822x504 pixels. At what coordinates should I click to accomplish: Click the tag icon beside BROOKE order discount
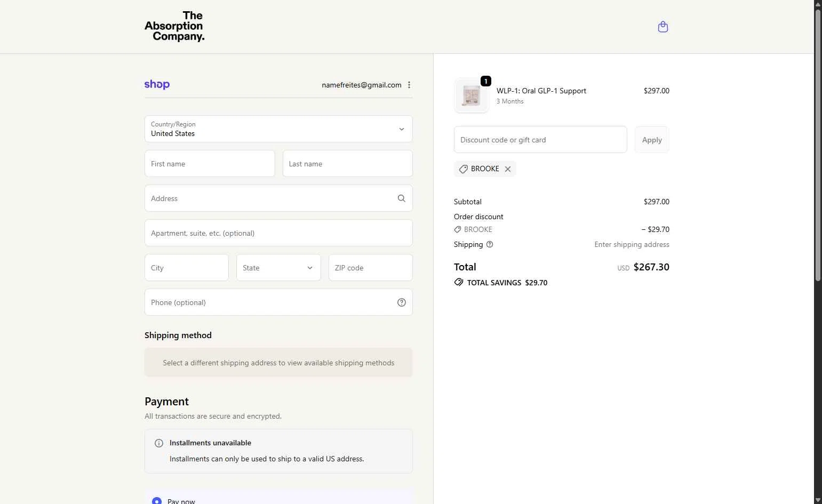point(458,229)
